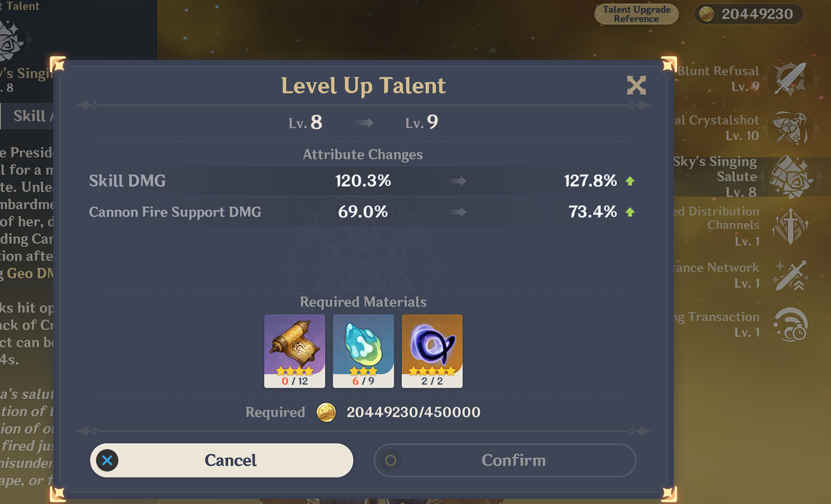This screenshot has height=504, width=831.
Task: Confirm the talent level up
Action: point(505,460)
